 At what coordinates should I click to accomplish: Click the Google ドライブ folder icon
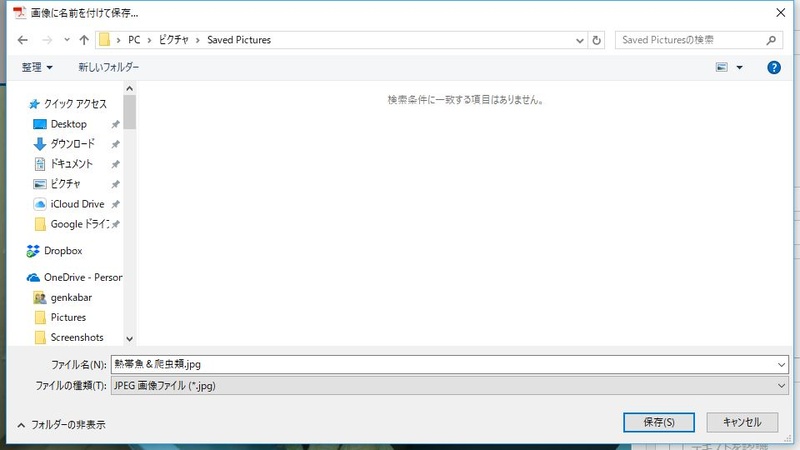(x=40, y=224)
